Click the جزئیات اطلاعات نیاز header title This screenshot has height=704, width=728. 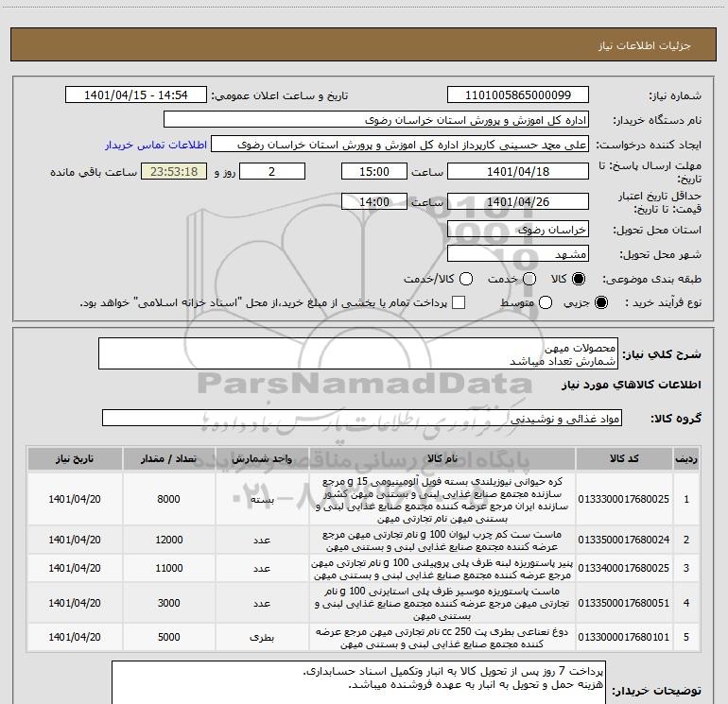tap(644, 45)
